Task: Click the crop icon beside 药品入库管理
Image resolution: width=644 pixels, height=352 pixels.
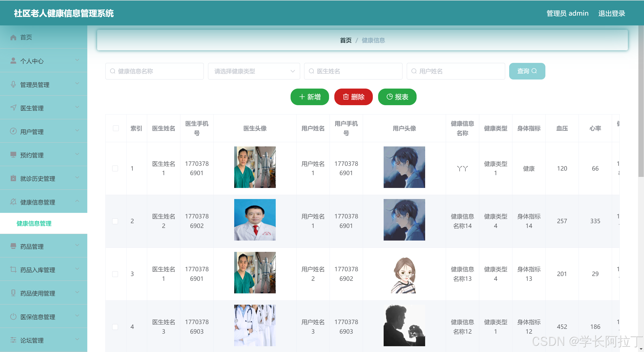Action: point(13,269)
